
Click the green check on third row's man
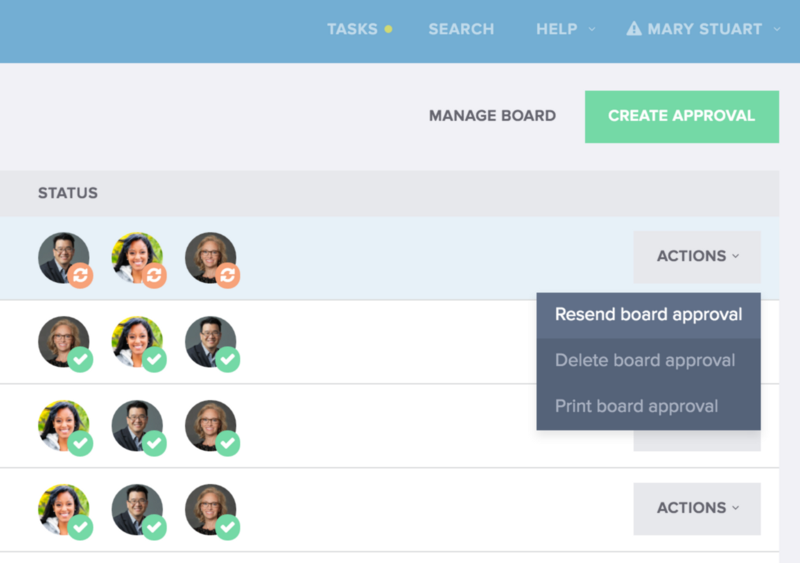[x=154, y=443]
